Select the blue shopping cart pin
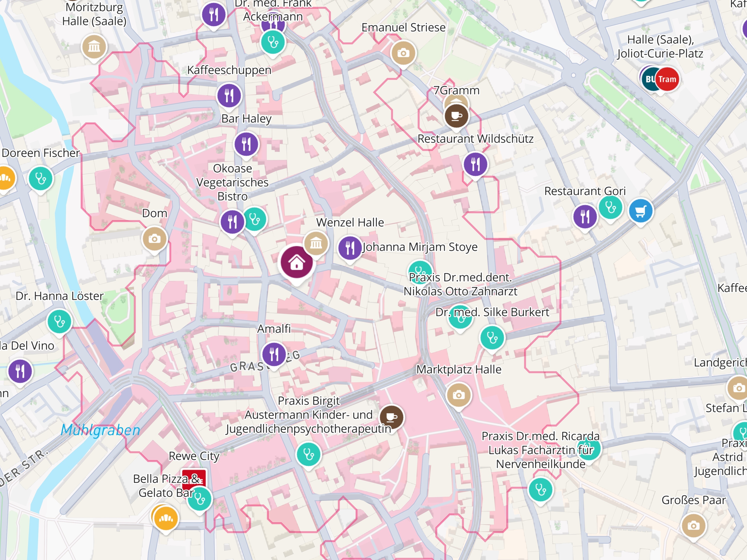Viewport: 747px width, 560px height. tap(641, 211)
